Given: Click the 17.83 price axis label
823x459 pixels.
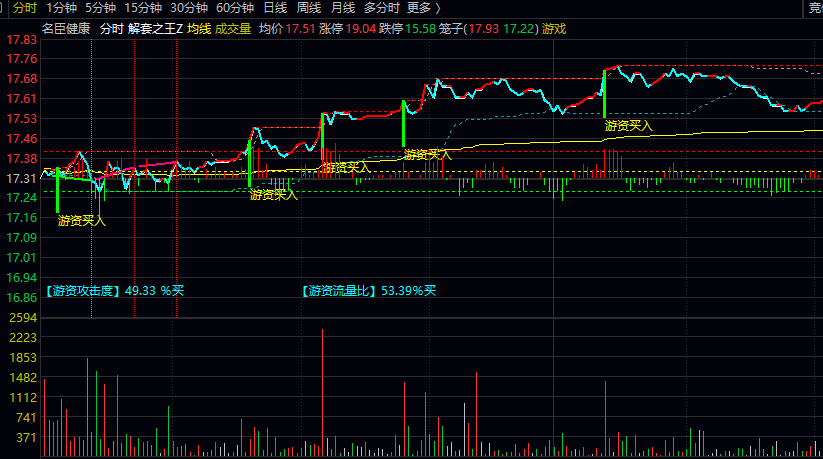Looking at the screenshot, I should 22,39.
